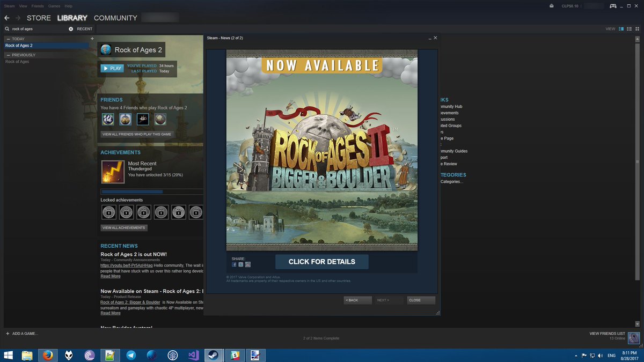Screen dimensions: 644x362
Task: Click CLOSE button in news dialog
Action: (x=421, y=300)
